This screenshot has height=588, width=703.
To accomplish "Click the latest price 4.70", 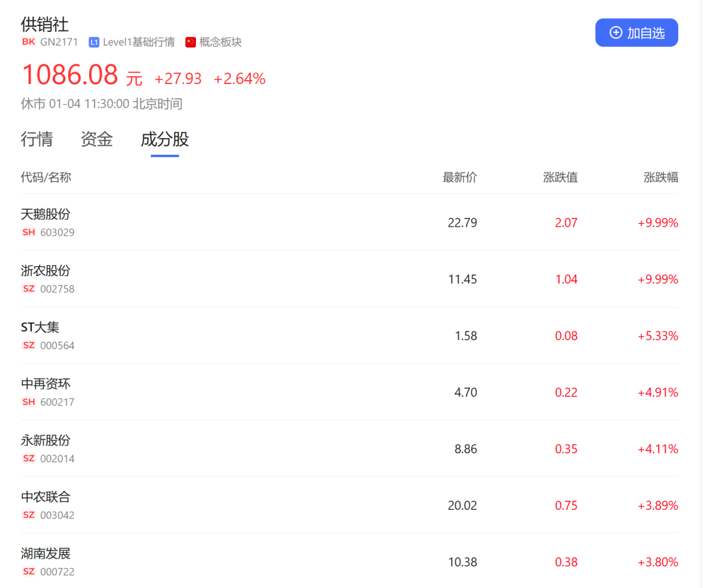I will point(466,393).
